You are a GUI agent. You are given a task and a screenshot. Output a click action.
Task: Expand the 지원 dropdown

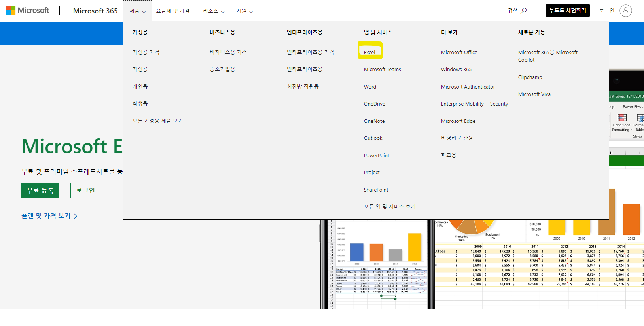244,11
